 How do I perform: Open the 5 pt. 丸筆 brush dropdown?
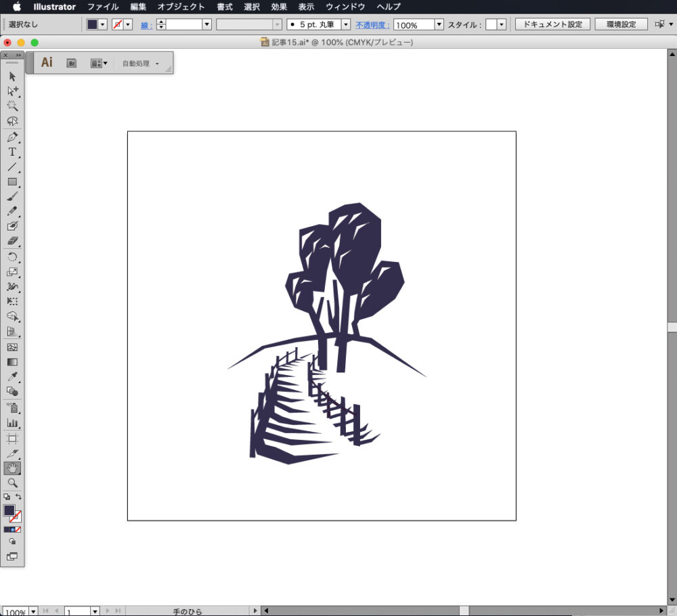346,24
